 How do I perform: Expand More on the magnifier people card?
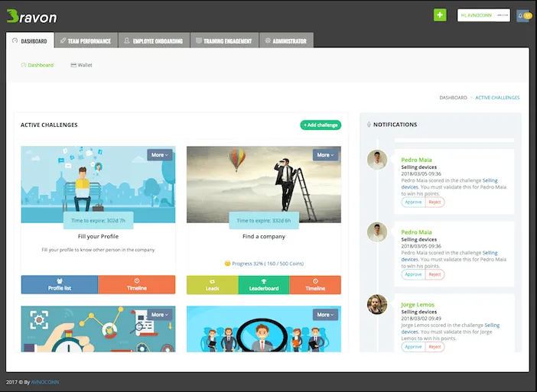(x=325, y=315)
